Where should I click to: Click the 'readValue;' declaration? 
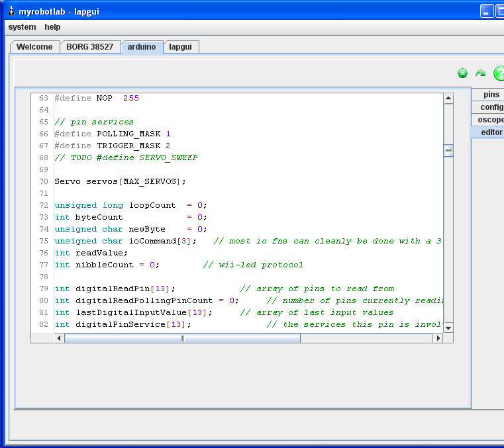click(101, 253)
